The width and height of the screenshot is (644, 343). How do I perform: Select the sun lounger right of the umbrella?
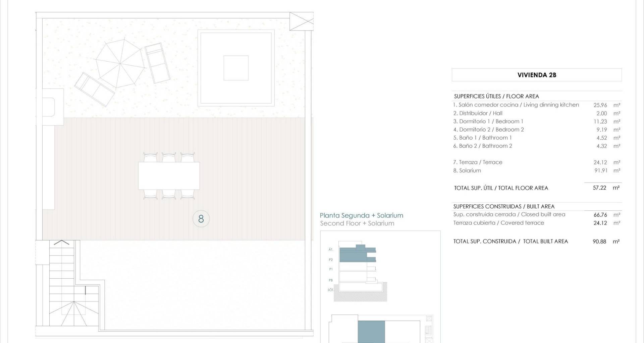click(x=157, y=63)
